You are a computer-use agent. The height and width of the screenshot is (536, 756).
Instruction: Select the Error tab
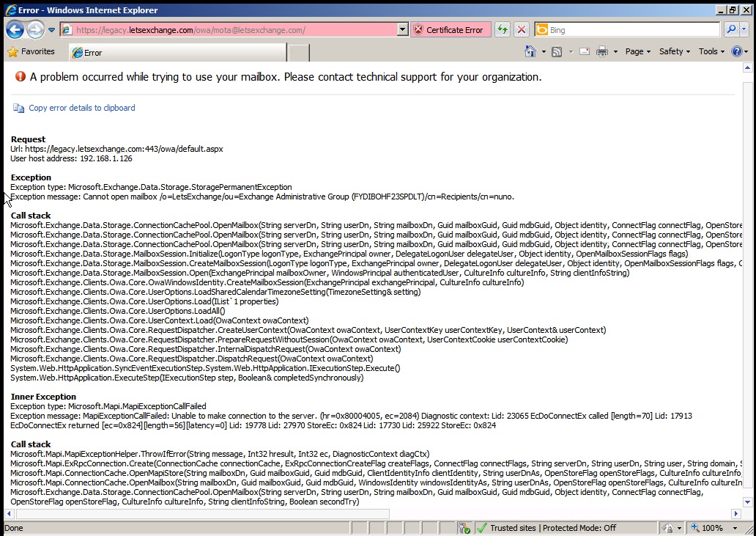tap(178, 53)
